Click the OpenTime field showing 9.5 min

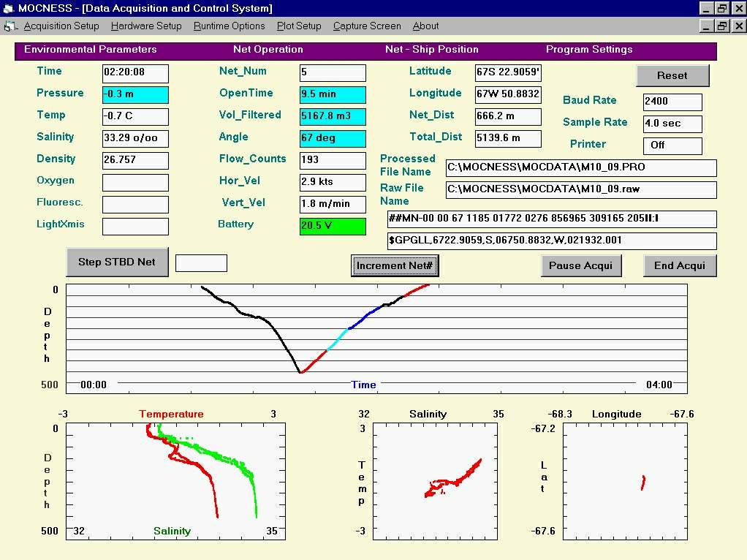pos(333,95)
